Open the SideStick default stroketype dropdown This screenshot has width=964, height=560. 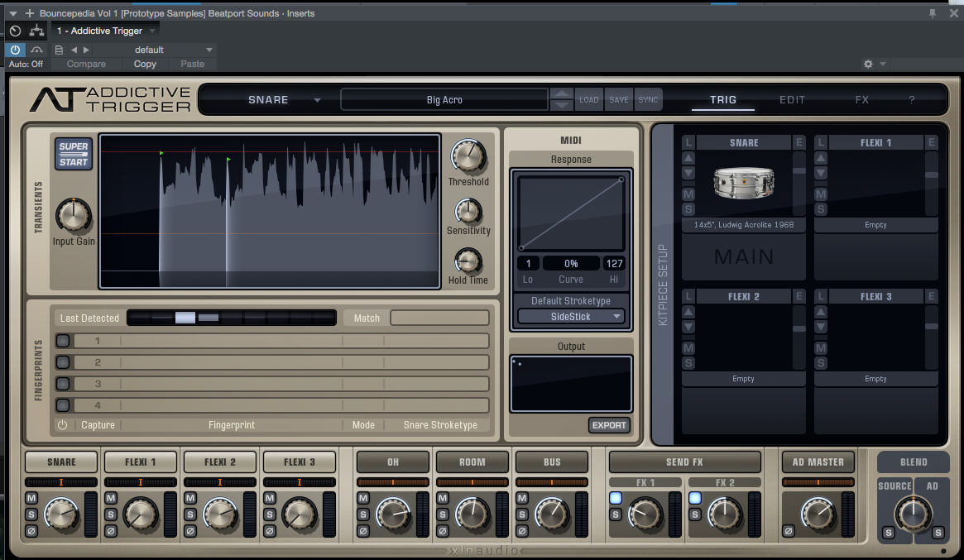pos(570,316)
